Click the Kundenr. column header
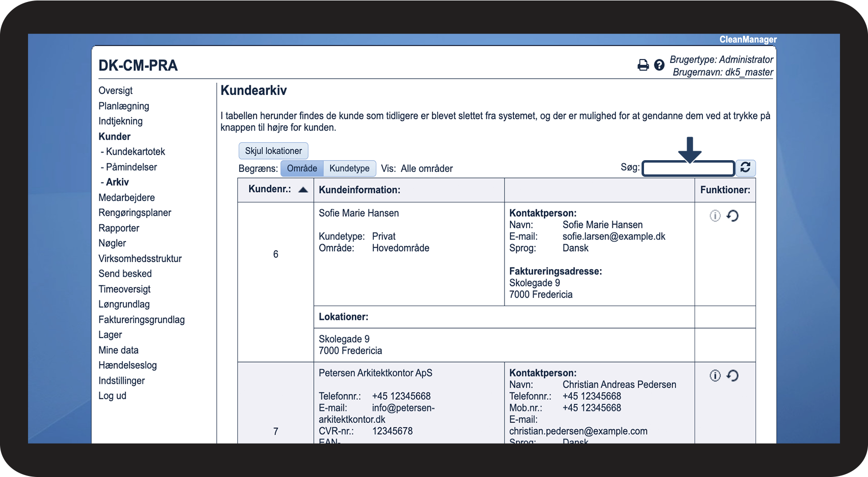The image size is (868, 477). coord(270,190)
